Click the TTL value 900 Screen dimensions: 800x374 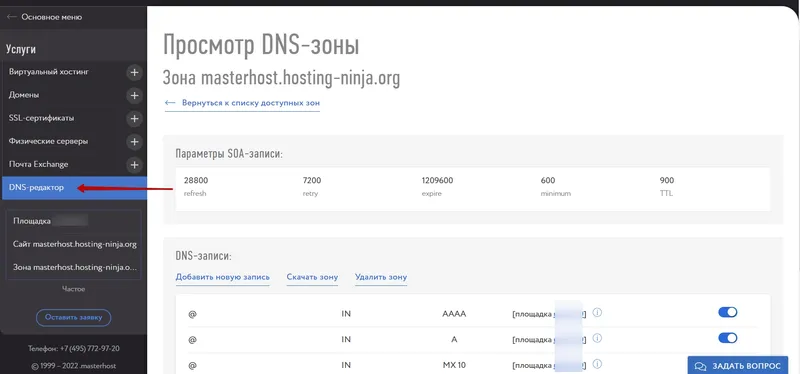tap(667, 180)
